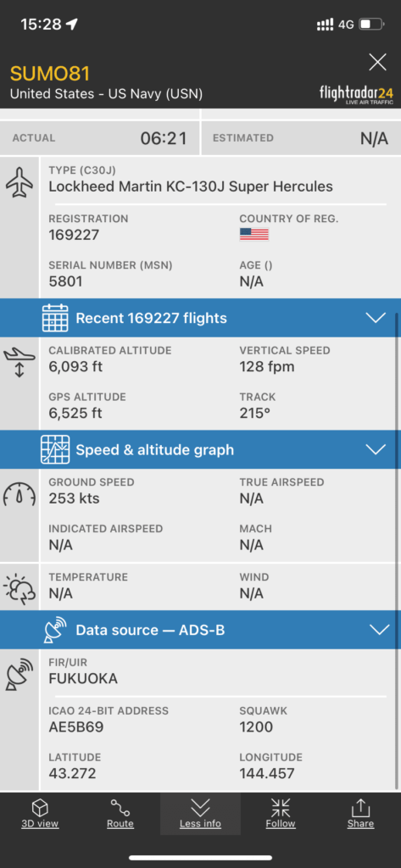Viewport: 401px width, 868px height.
Task: Tap the speedometer gauge icon
Action: click(x=19, y=494)
